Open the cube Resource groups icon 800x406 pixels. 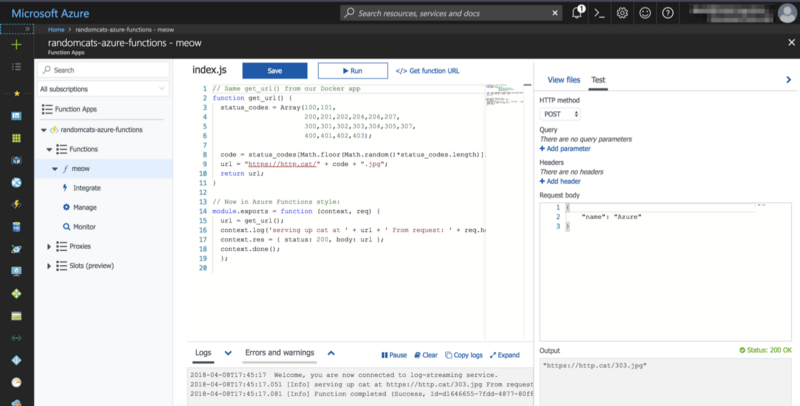click(16, 160)
